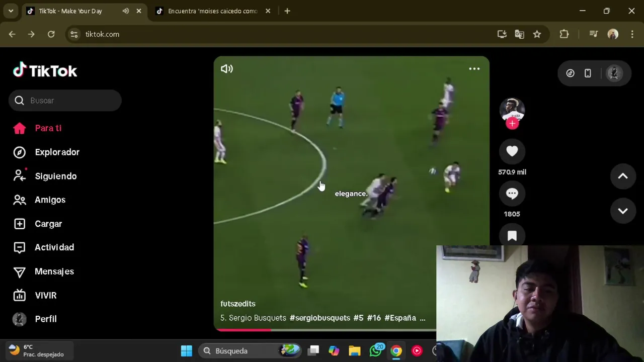Click the Buscar search field
Image resolution: width=644 pixels, height=362 pixels.
65,101
